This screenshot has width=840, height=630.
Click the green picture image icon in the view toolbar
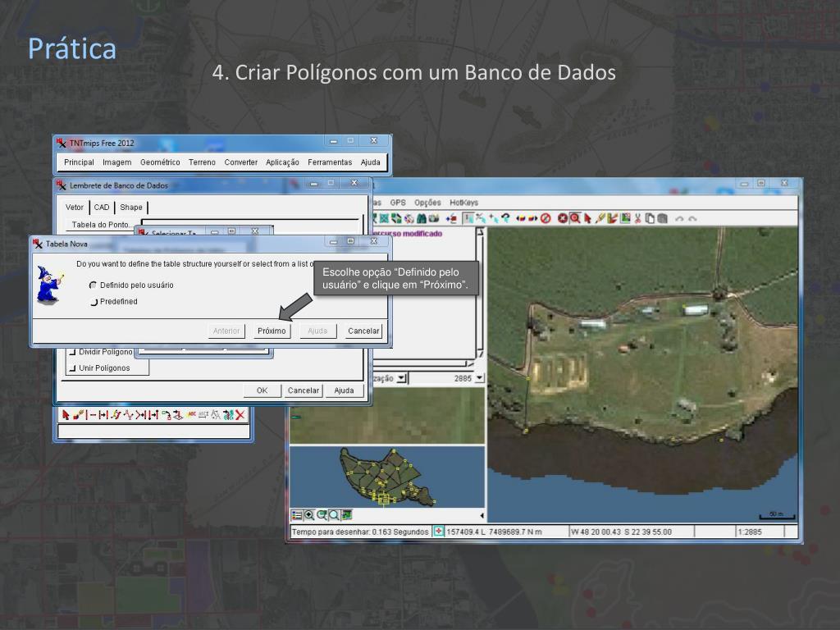point(624,218)
